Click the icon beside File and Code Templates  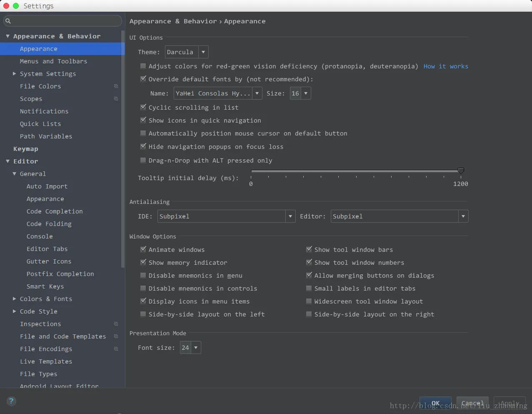[x=116, y=336]
